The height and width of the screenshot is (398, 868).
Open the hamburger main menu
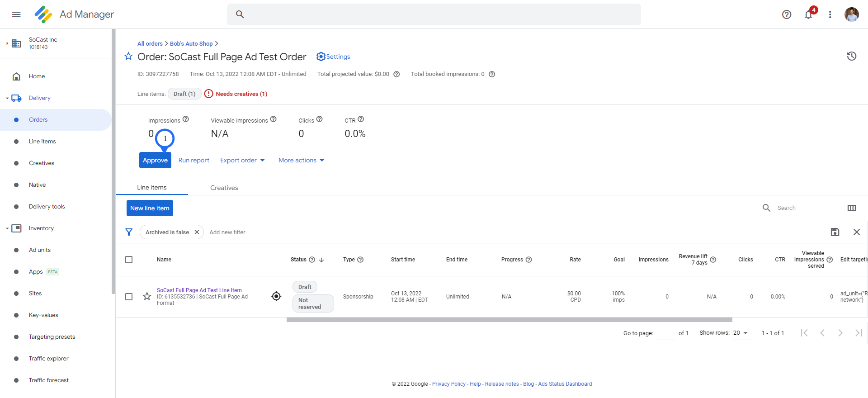[x=16, y=14]
